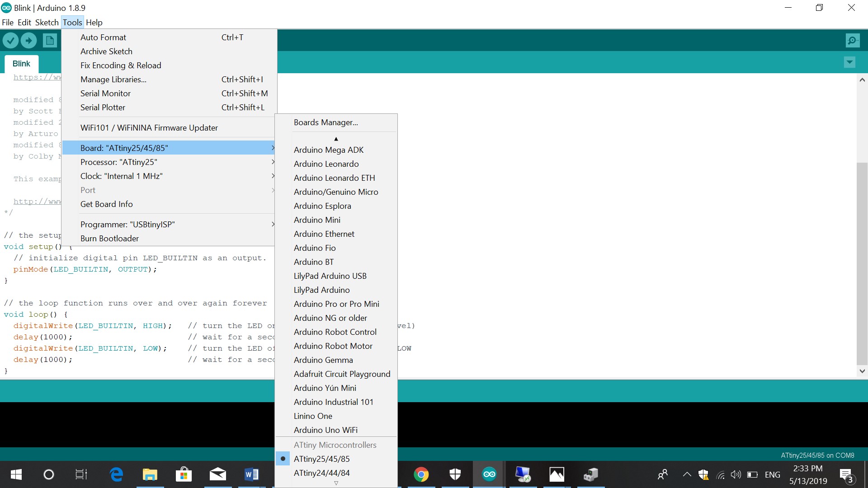Click the Upload arrow toolbar icon
This screenshot has height=488, width=868.
pyautogui.click(x=28, y=41)
